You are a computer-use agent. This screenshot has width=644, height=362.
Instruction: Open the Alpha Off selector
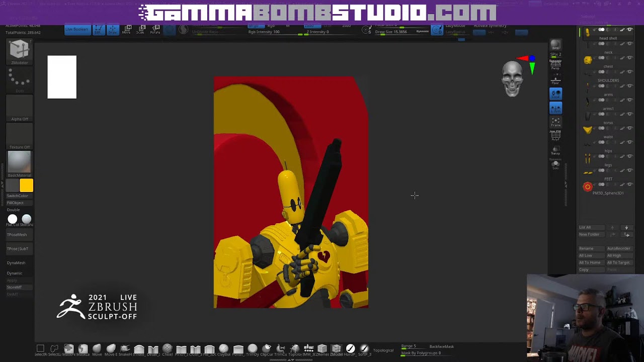click(20, 109)
